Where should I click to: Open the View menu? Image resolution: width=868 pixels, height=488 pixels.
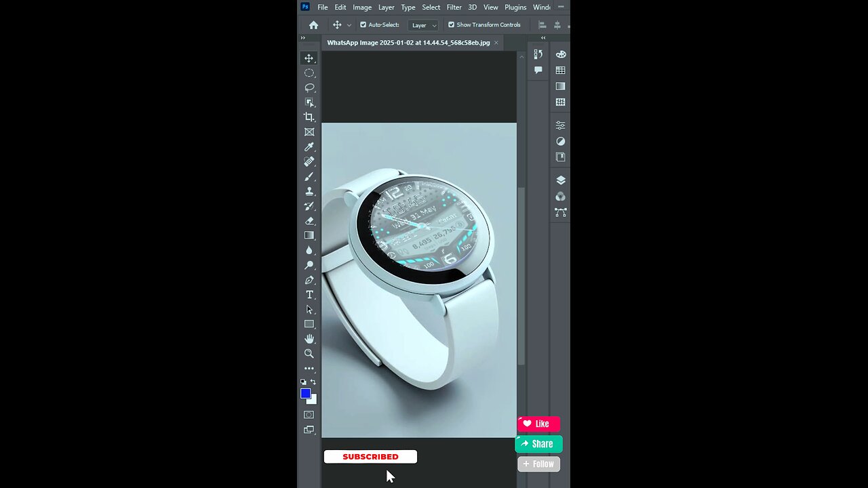[491, 7]
